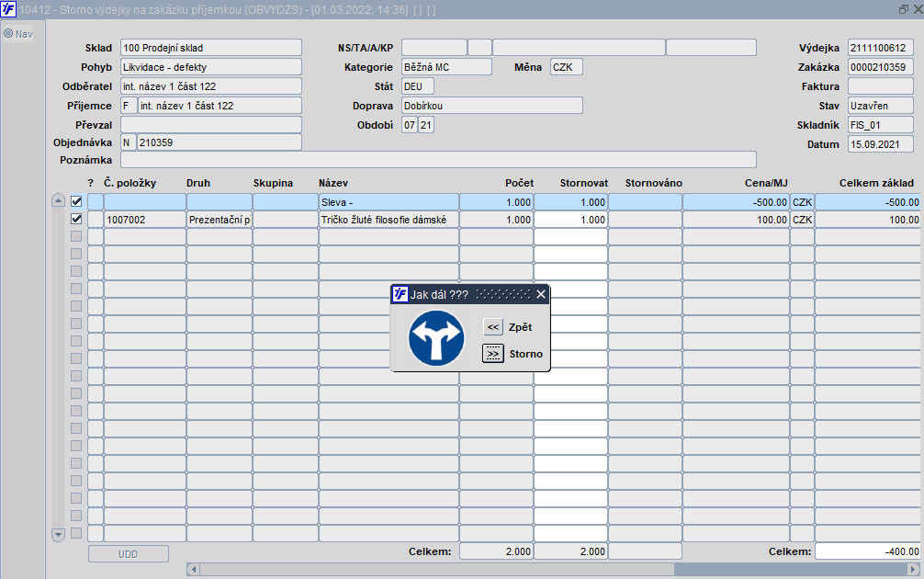
Task: Click the Výdejka field 2111100612
Action: (x=881, y=48)
